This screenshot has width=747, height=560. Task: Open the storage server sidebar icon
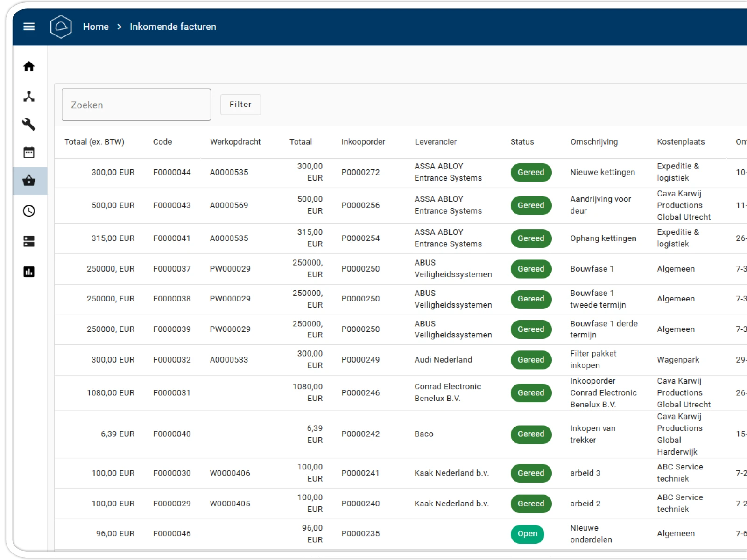click(x=29, y=241)
